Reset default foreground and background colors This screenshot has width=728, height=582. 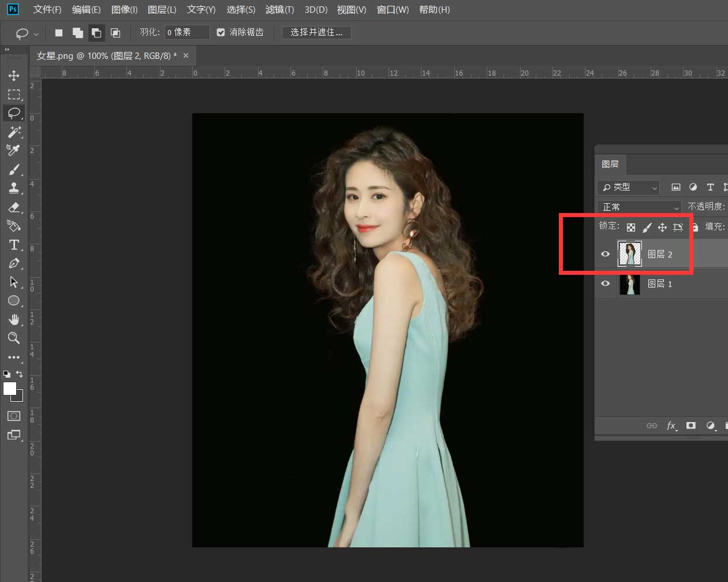(7, 374)
